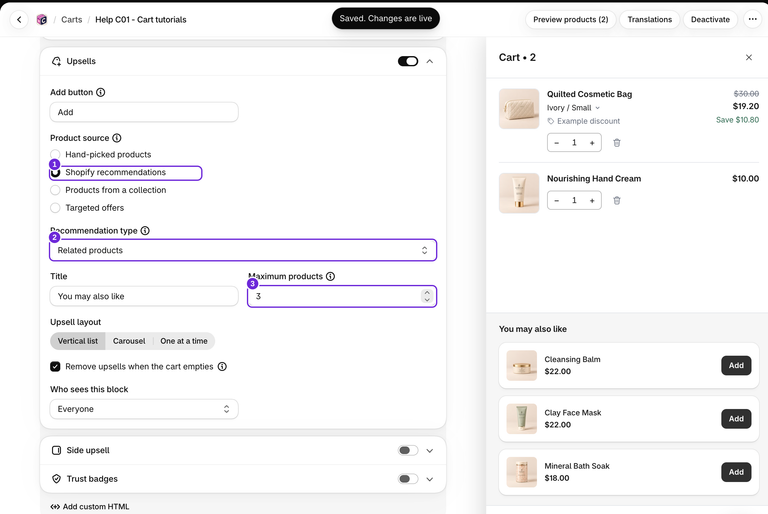Select Products from a collection option
Image resolution: width=768 pixels, height=514 pixels.
tap(55, 190)
